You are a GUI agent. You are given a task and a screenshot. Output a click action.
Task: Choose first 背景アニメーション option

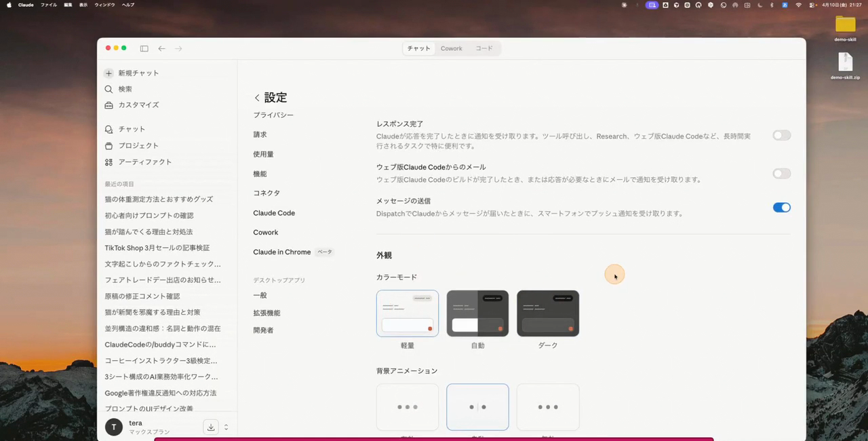(x=408, y=407)
